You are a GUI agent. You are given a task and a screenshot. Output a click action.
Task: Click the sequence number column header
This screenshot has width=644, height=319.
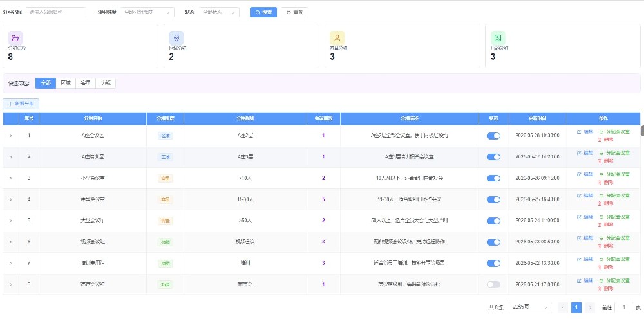click(x=29, y=118)
